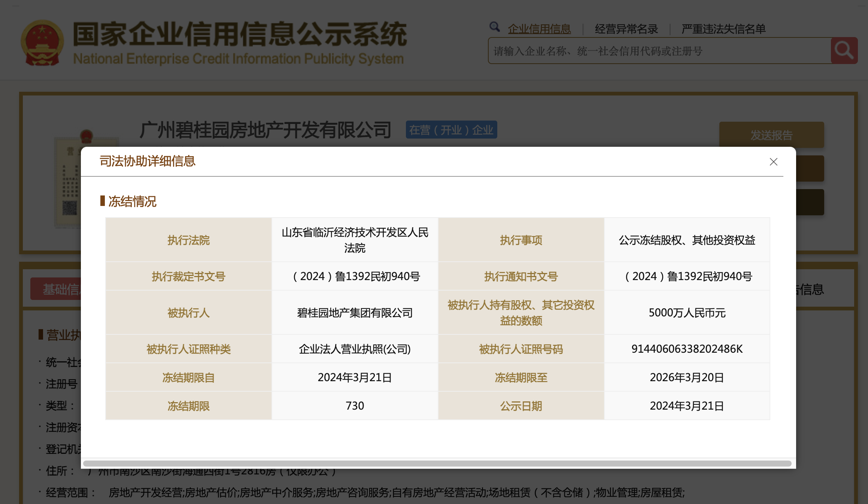Click the publication date under 公示日期
The height and width of the screenshot is (504, 868).
click(x=687, y=406)
